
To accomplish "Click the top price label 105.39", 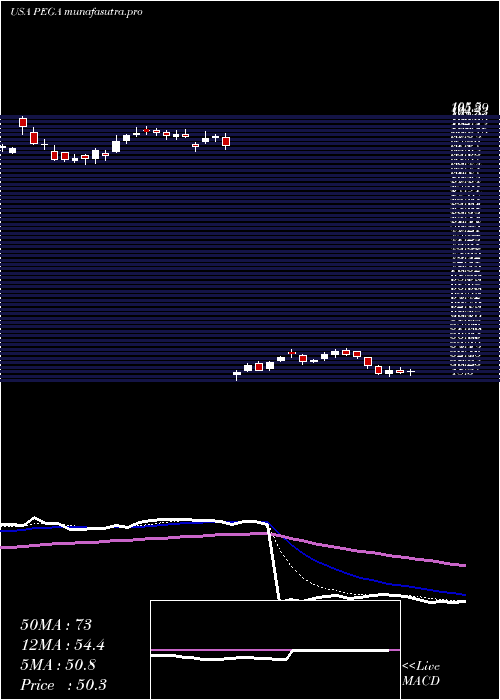I will coord(470,108).
